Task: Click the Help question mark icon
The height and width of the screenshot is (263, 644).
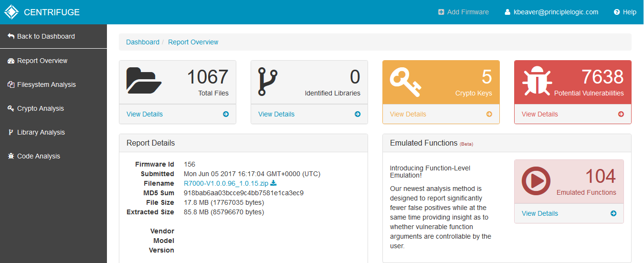Action: coord(617,12)
